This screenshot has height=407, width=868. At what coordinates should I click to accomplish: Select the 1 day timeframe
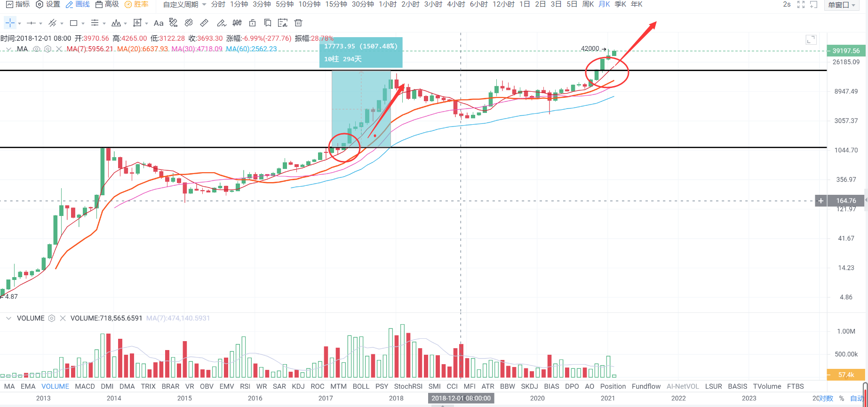[525, 4]
